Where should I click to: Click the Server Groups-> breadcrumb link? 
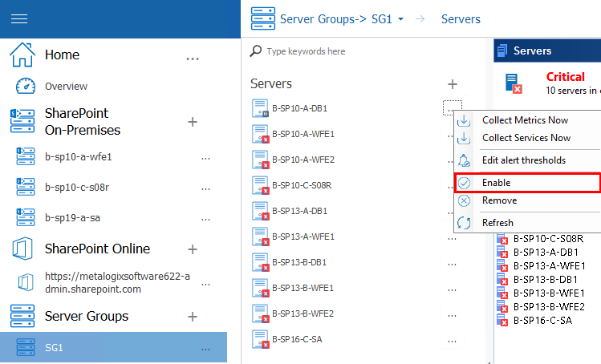(x=323, y=18)
